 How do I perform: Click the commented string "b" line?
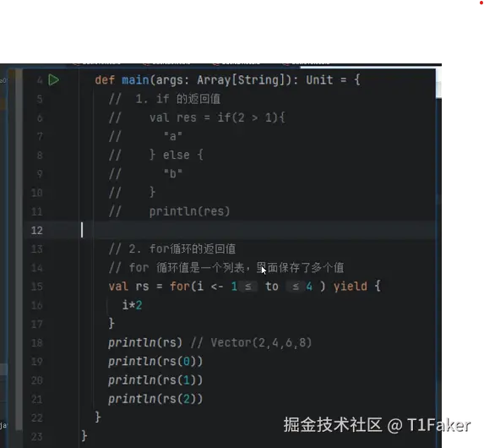(x=173, y=173)
